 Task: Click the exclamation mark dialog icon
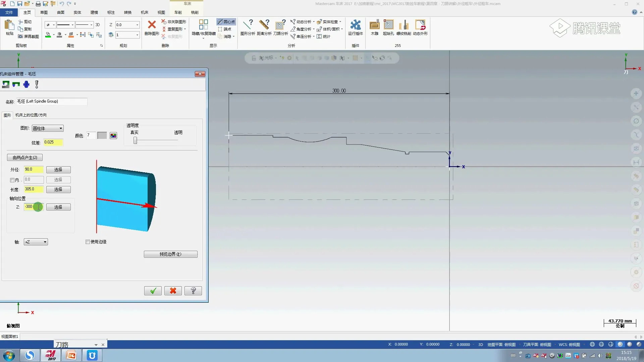coord(37,84)
